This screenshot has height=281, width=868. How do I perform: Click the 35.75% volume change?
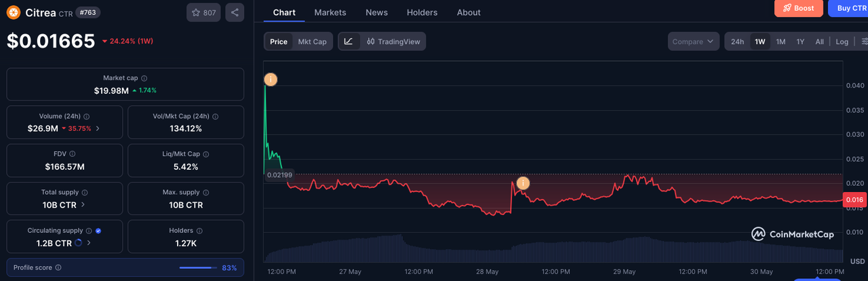click(x=76, y=128)
